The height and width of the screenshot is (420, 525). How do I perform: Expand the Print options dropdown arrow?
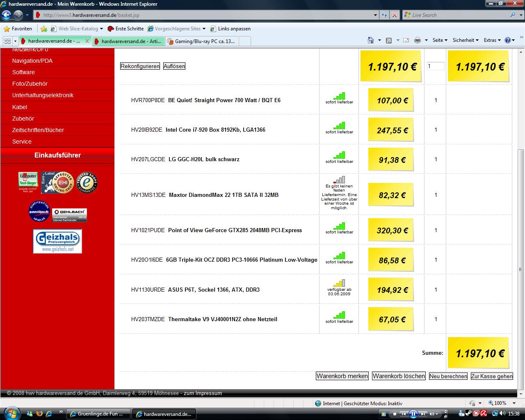[426, 40]
